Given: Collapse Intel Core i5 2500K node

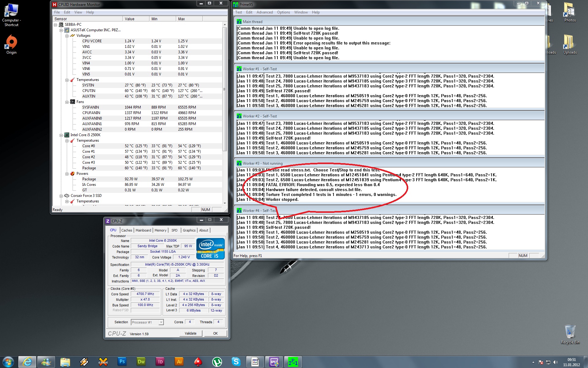Looking at the screenshot, I should (x=61, y=135).
